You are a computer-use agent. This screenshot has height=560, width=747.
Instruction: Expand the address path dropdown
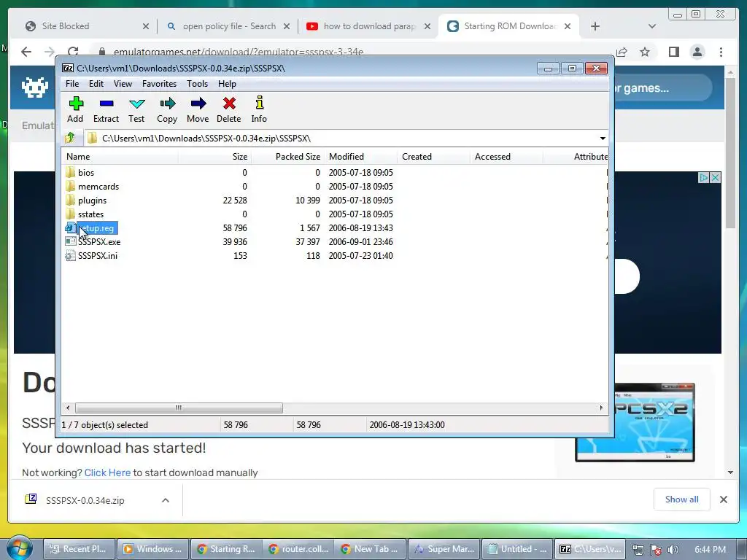(x=603, y=139)
